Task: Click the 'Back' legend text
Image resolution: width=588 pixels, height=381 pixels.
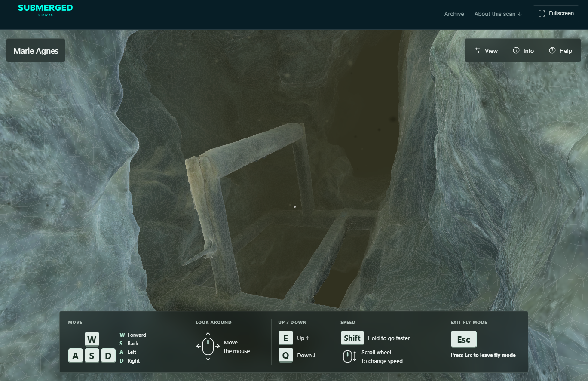Action: coord(133,344)
